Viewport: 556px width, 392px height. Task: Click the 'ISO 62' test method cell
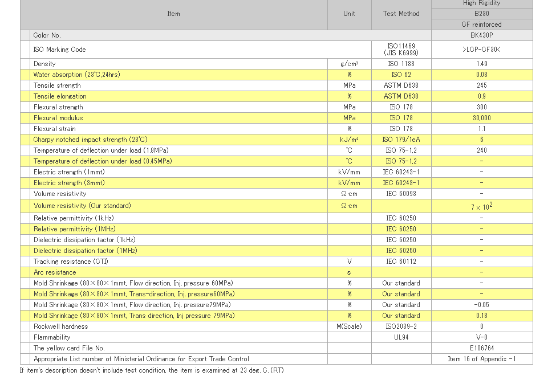tap(401, 75)
